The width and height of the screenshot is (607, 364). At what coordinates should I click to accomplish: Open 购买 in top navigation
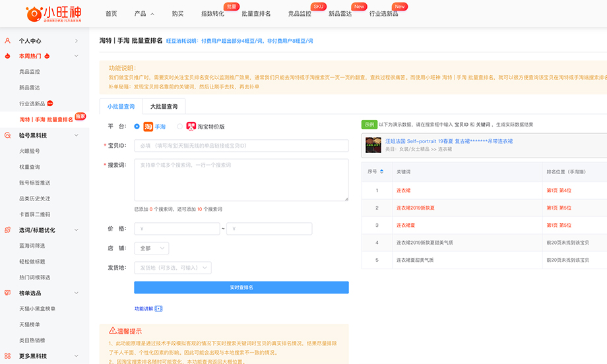point(177,14)
